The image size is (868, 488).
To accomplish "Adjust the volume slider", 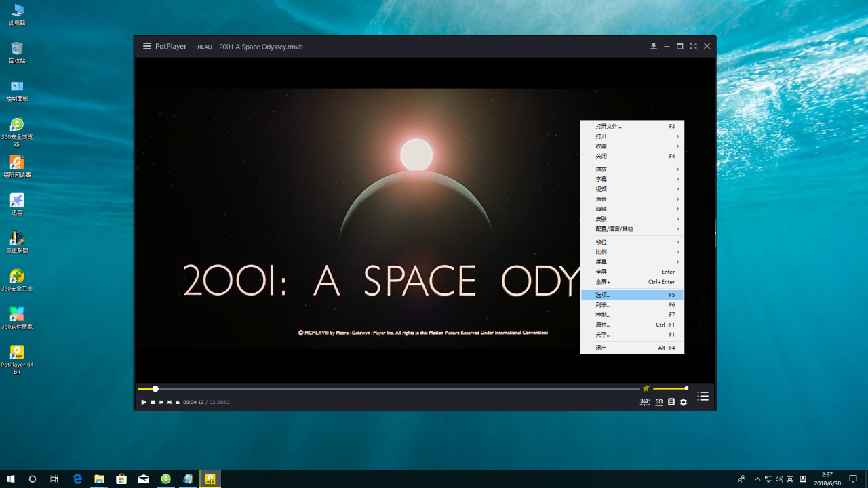I will pyautogui.click(x=671, y=388).
